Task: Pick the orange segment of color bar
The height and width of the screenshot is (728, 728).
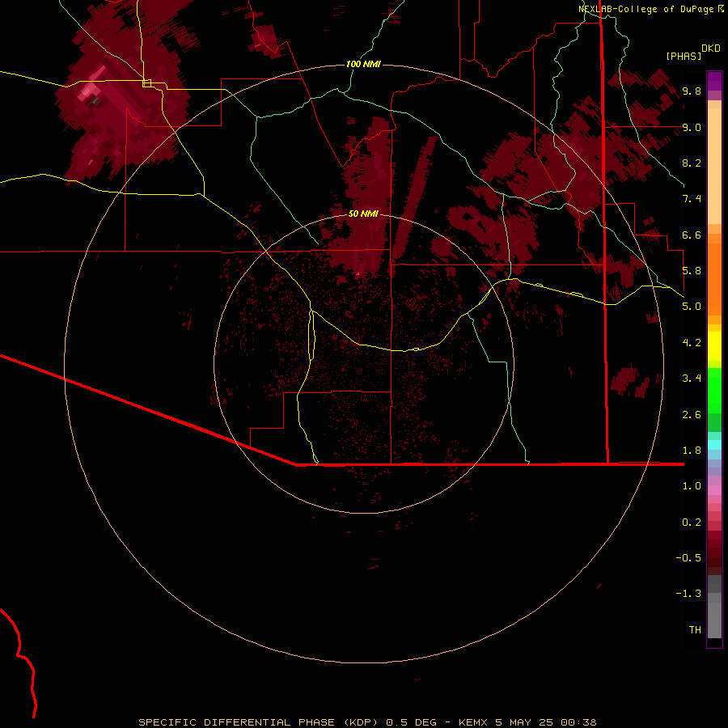Action: [714, 278]
